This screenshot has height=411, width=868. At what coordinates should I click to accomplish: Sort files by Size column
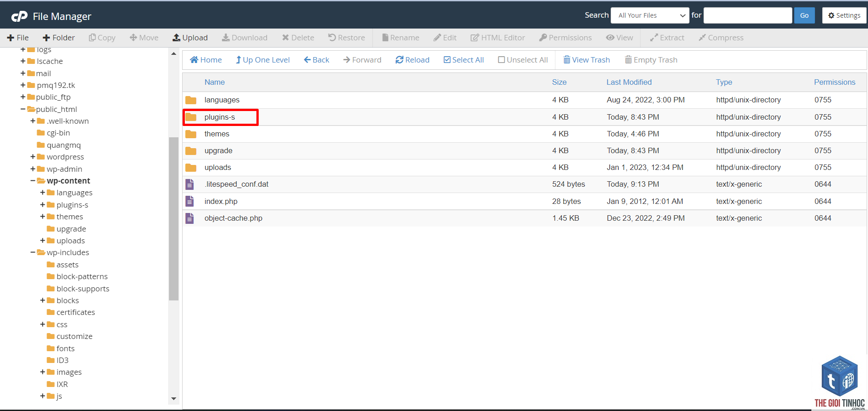pyautogui.click(x=559, y=82)
